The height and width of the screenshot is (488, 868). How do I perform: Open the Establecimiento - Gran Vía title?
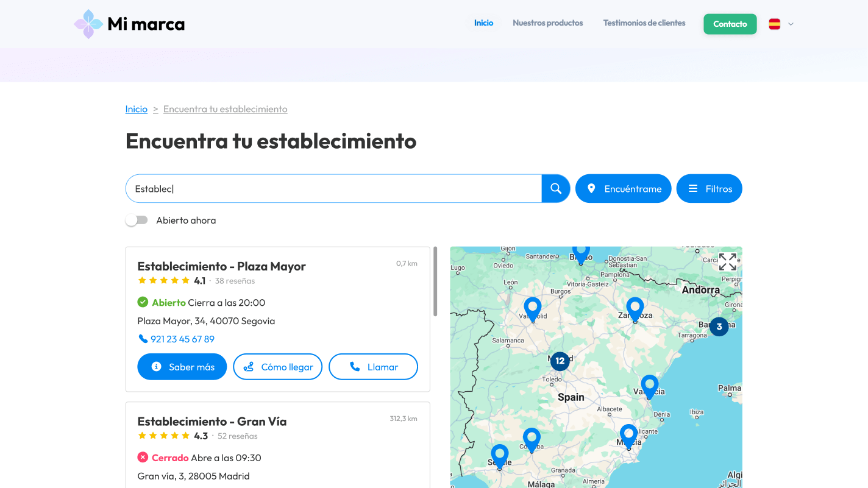pyautogui.click(x=212, y=421)
